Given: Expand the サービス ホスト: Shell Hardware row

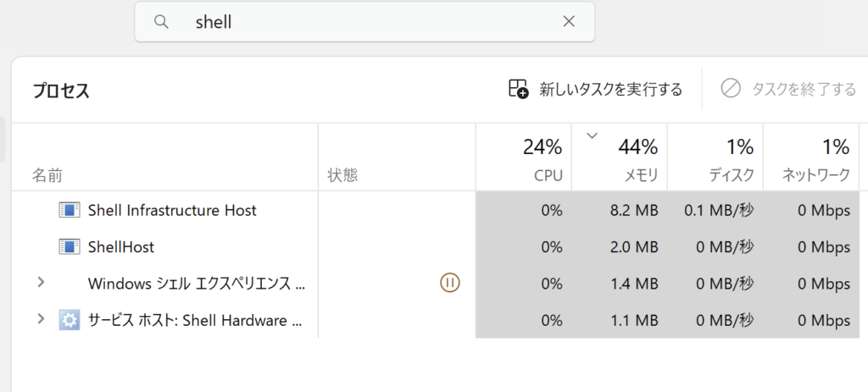Looking at the screenshot, I should [40, 319].
